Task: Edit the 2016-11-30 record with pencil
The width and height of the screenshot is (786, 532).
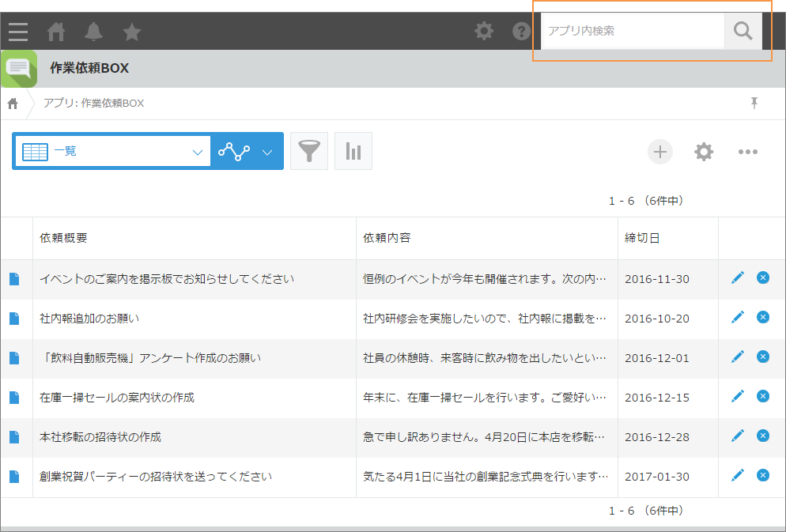Action: point(738,277)
